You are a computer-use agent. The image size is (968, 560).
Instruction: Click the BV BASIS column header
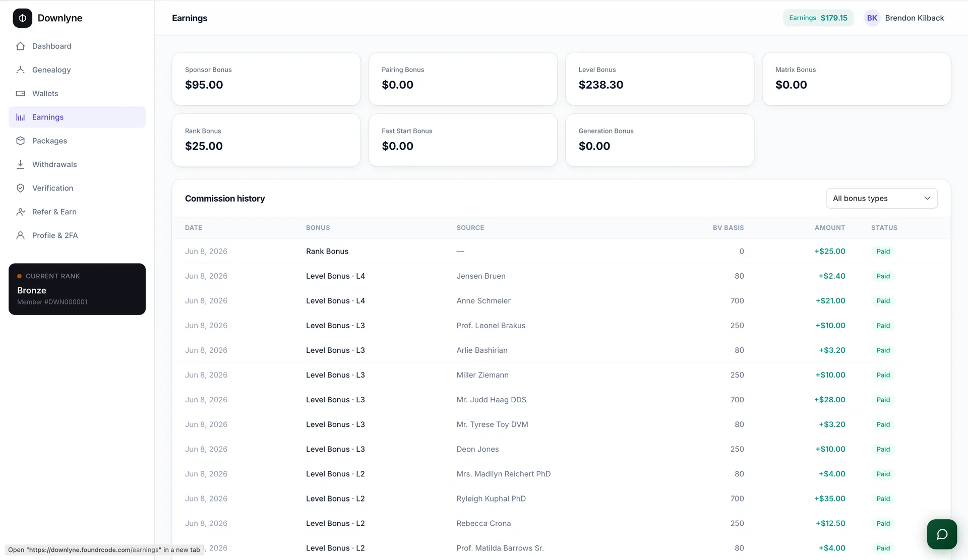coord(728,228)
